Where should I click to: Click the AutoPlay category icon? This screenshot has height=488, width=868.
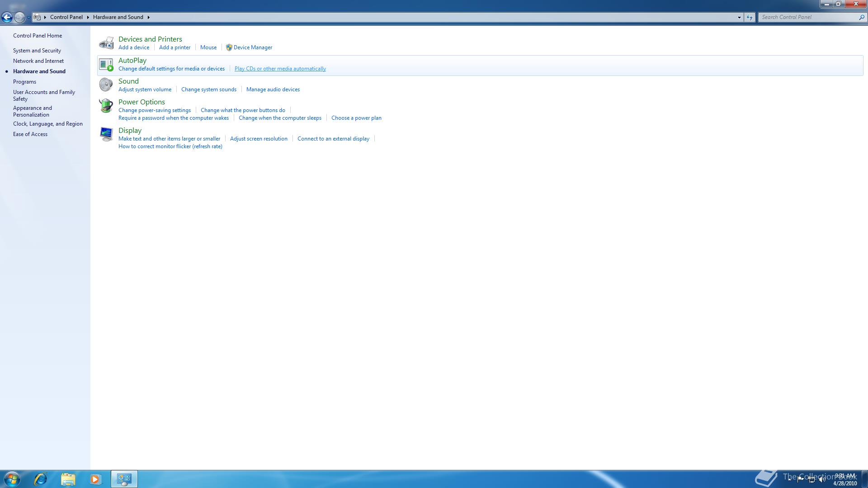106,64
